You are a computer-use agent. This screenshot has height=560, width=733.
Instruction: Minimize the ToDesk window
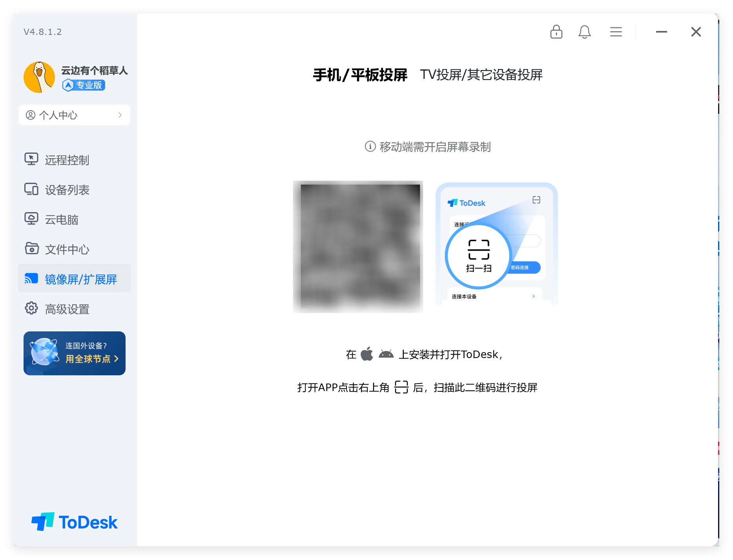(661, 32)
